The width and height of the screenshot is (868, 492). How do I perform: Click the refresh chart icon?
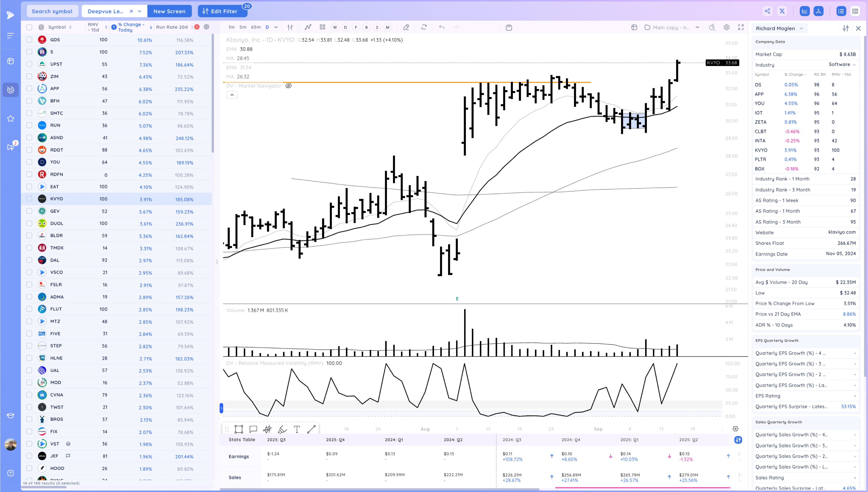424,27
